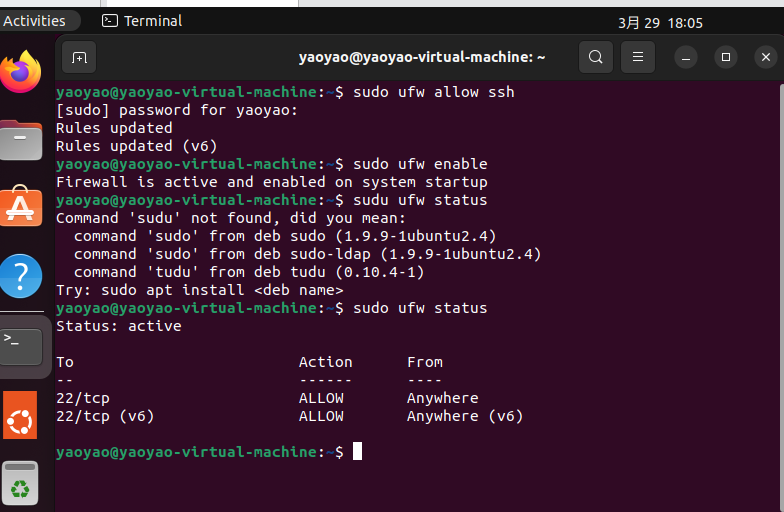Open Ubuntu Software from the dock

[21, 206]
